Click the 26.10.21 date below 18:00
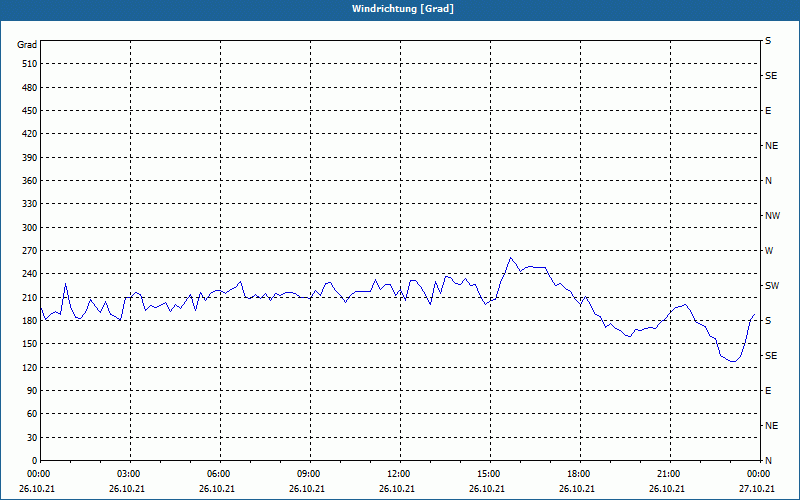Screen dimensions: 800x500 [577, 489]
